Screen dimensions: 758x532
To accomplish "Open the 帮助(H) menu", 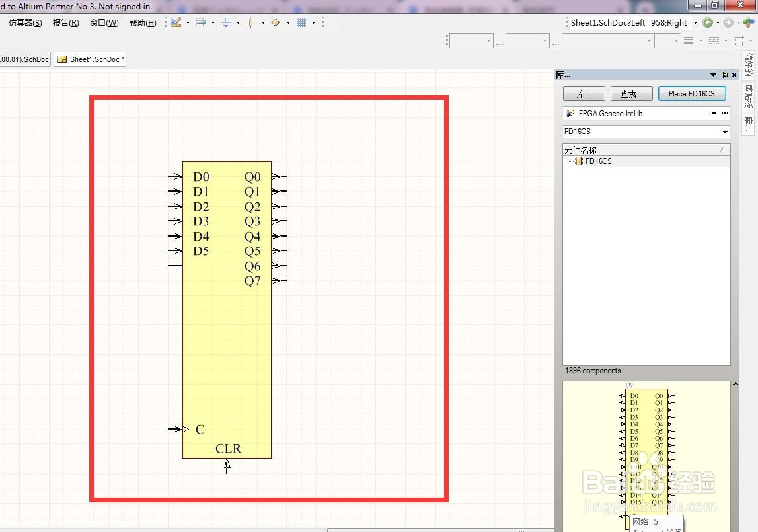I will 143,22.
